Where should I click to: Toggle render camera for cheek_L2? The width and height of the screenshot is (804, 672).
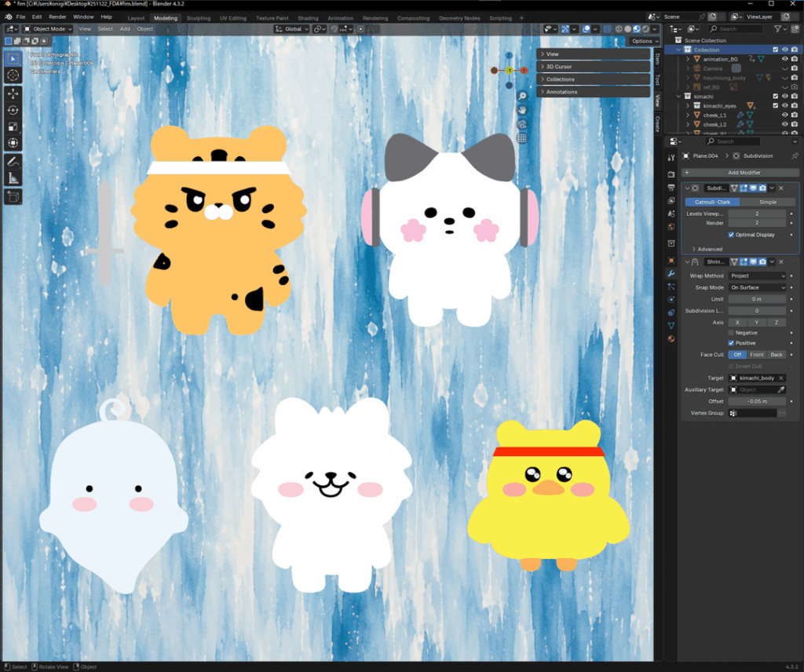click(x=795, y=125)
